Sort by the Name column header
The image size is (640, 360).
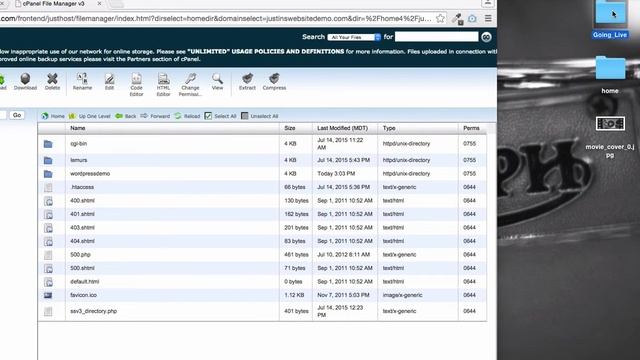point(78,128)
